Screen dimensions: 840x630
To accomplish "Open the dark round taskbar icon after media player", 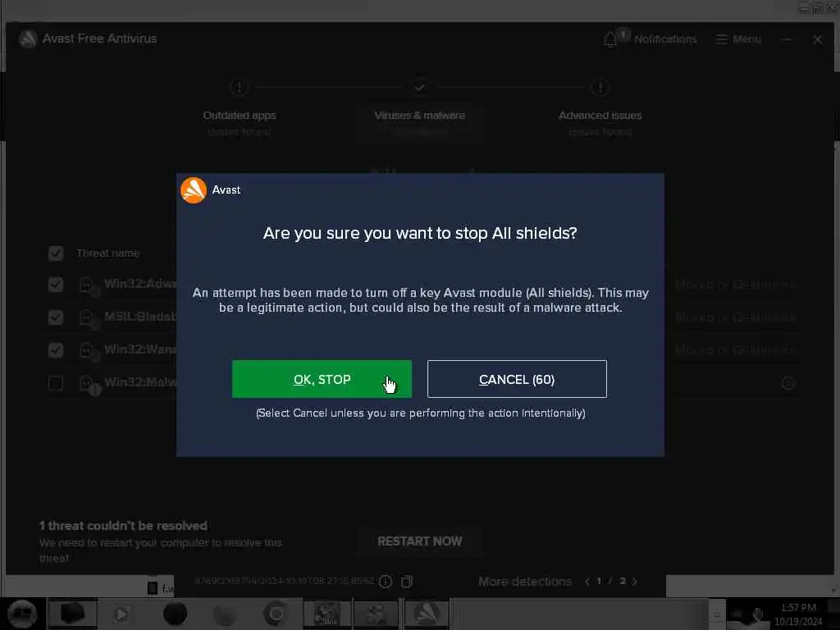I will (x=175, y=614).
